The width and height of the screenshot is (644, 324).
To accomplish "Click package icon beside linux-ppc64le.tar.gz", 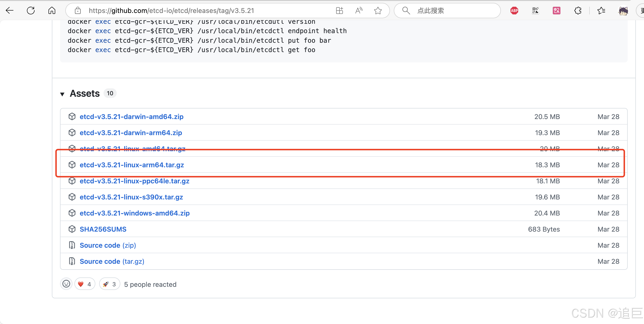I will point(72,181).
